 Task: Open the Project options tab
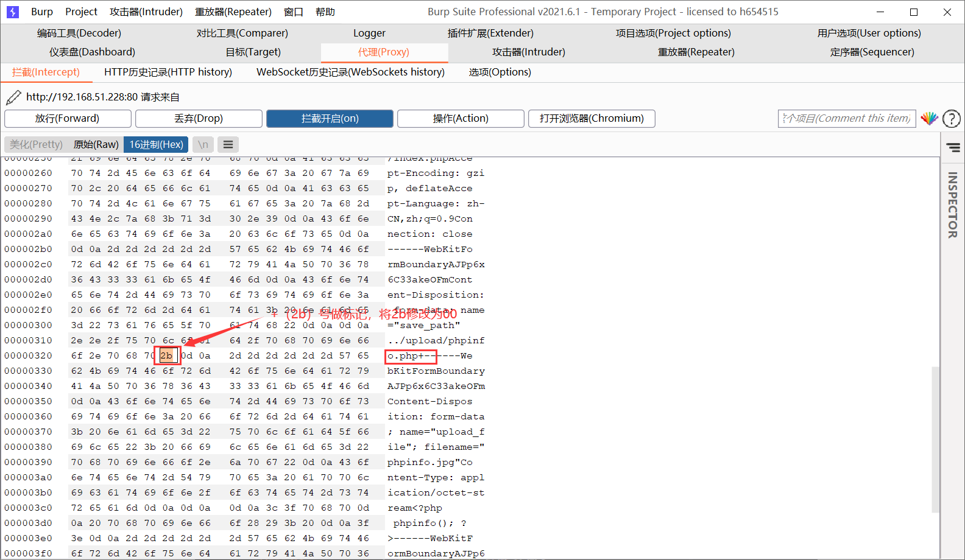pos(673,33)
